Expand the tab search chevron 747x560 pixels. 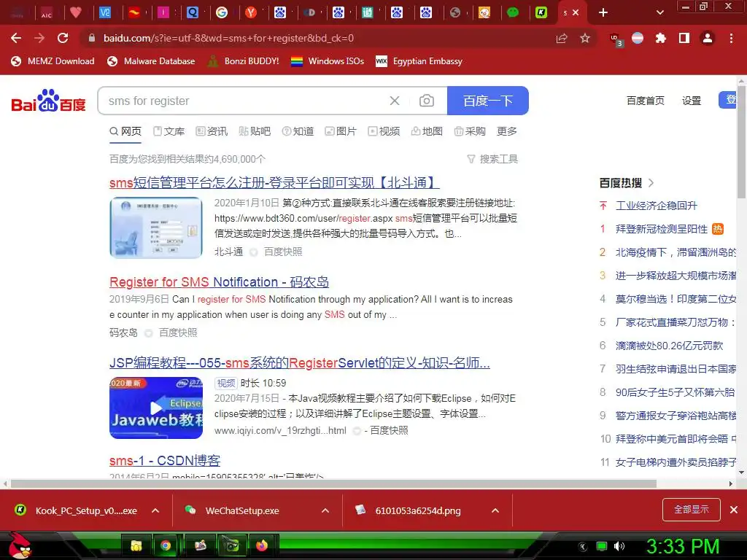[659, 12]
